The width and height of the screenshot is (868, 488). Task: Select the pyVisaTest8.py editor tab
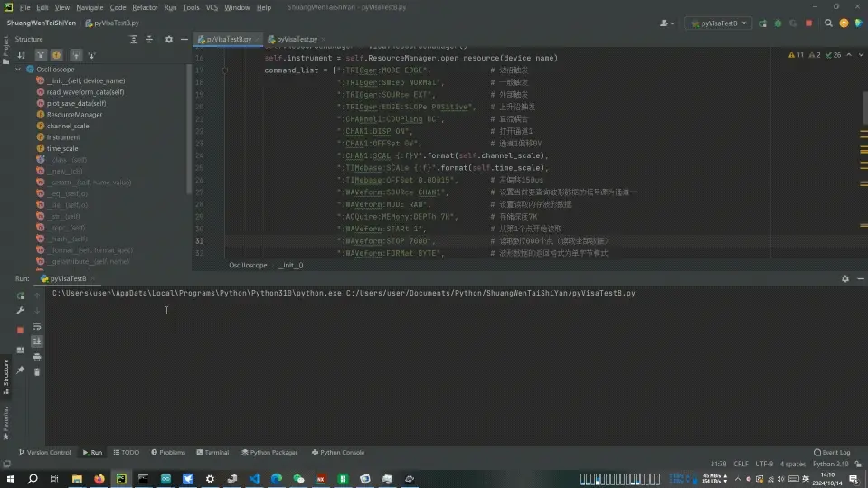[x=229, y=39]
